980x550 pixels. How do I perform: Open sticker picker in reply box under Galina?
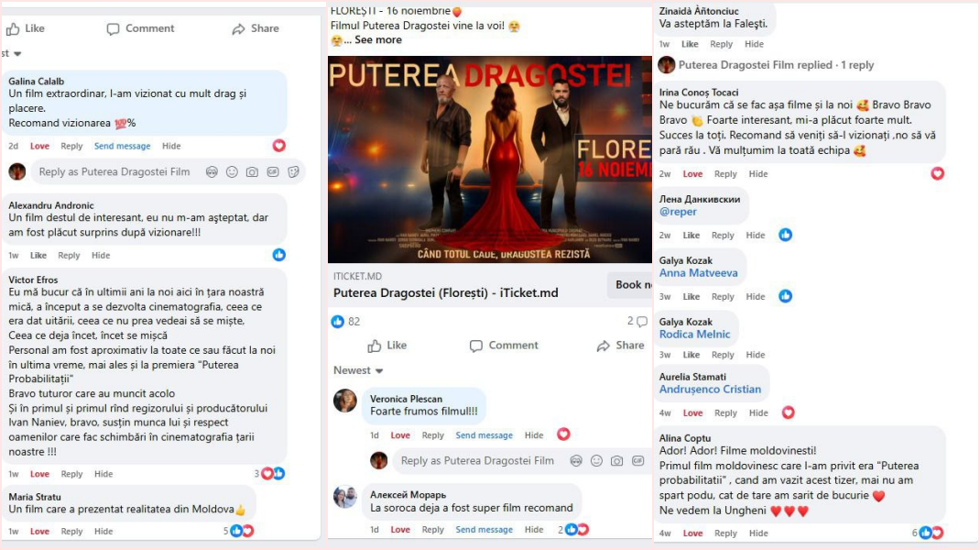[x=293, y=171]
